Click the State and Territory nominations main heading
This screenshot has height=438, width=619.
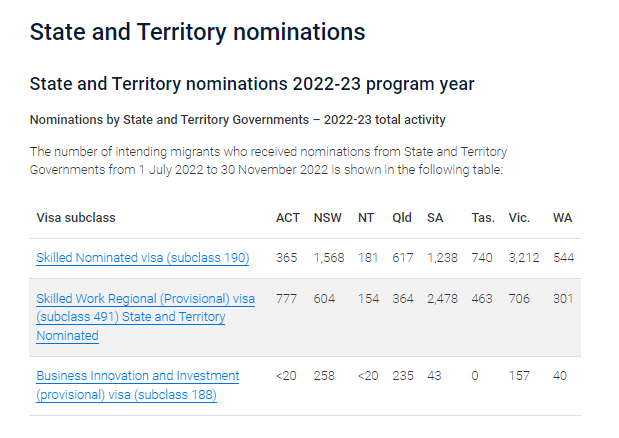tap(197, 32)
